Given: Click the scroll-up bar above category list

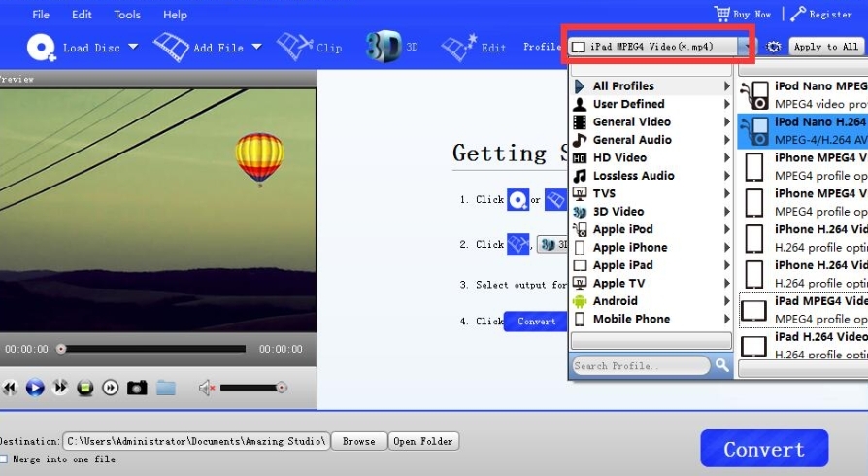Looking at the screenshot, I should tap(651, 70).
